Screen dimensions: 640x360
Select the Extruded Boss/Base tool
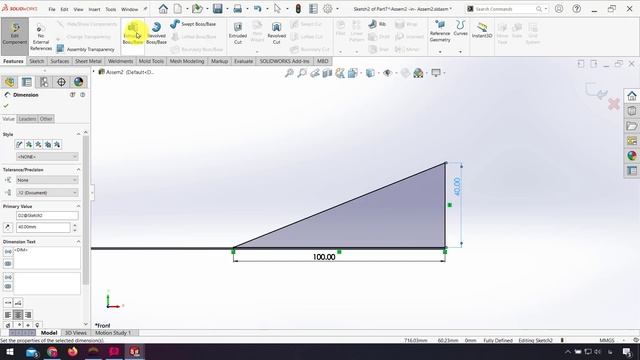pyautogui.click(x=133, y=33)
